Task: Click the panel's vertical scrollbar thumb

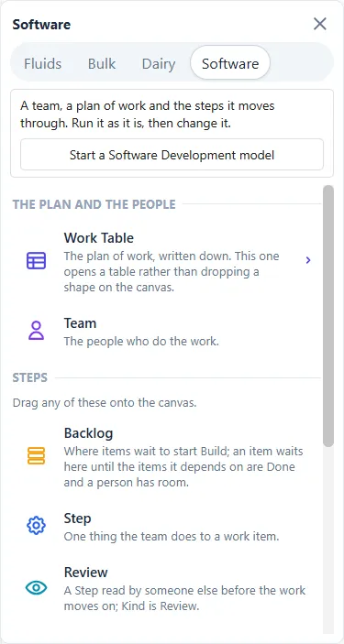Action: tap(328, 316)
